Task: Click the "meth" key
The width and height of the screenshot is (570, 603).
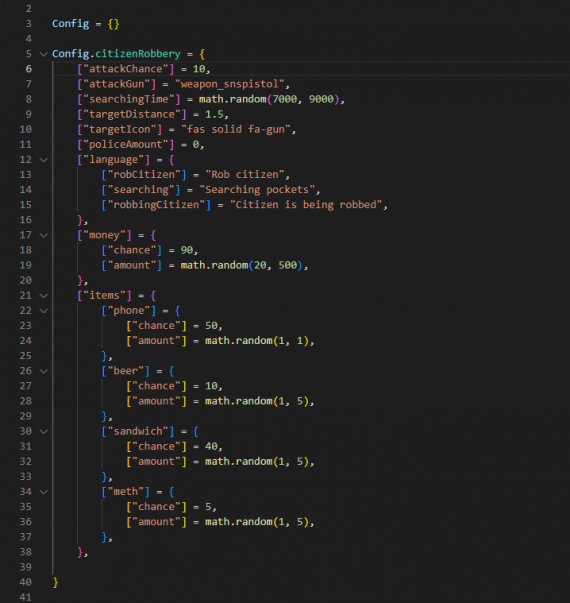Action: coord(125,491)
